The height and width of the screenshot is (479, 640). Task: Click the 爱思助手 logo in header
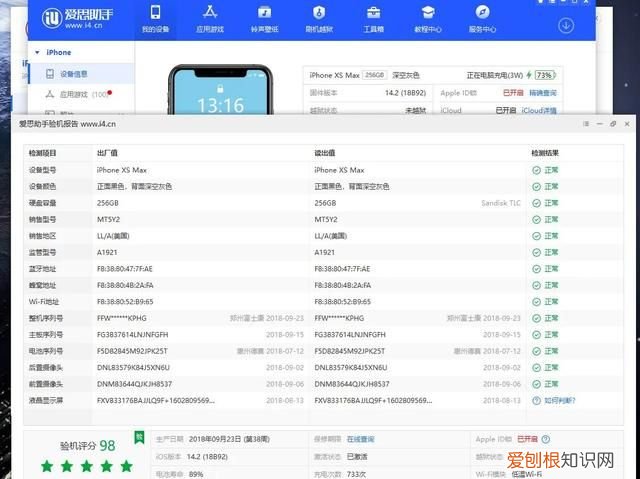(x=78, y=19)
